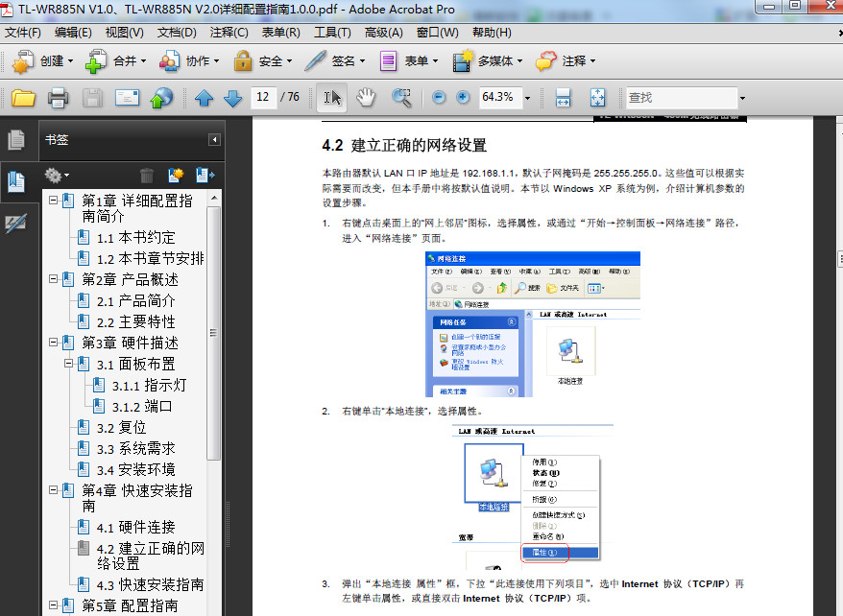Open the Signatures panel icon
Viewport: 843px width, 616px height.
point(16,223)
